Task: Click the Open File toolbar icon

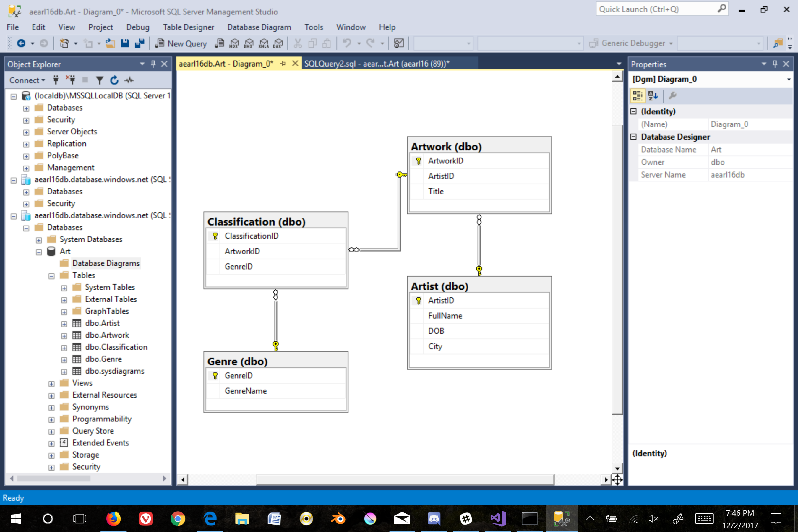Action: (x=110, y=43)
